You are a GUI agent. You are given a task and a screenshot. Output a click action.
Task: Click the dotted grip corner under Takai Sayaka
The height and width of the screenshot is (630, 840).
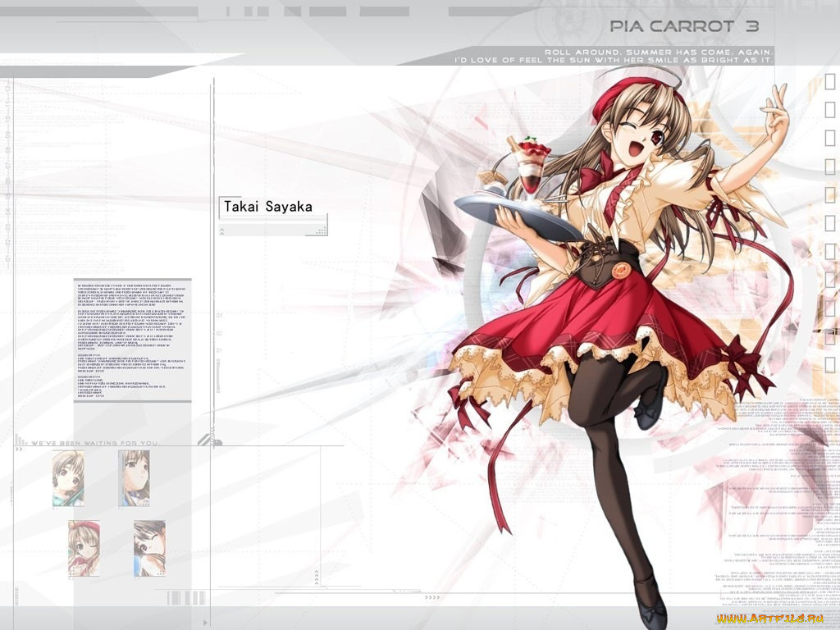click(x=317, y=231)
